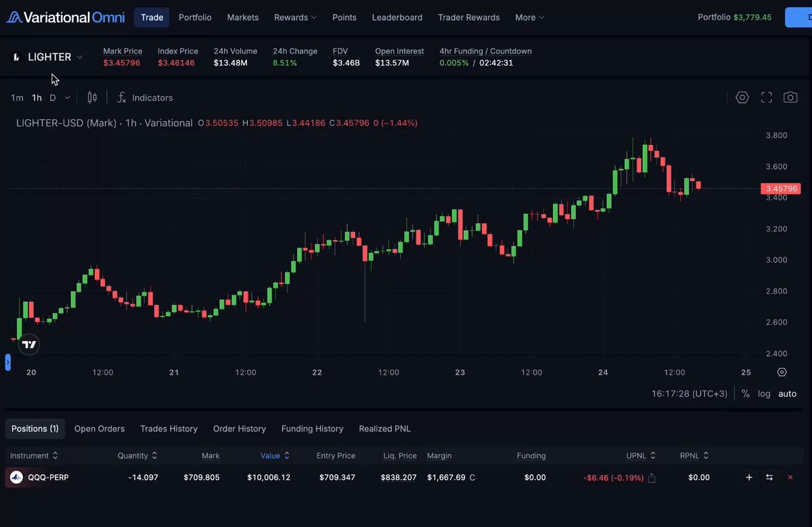Click Open Interest $13.57M

392,63
